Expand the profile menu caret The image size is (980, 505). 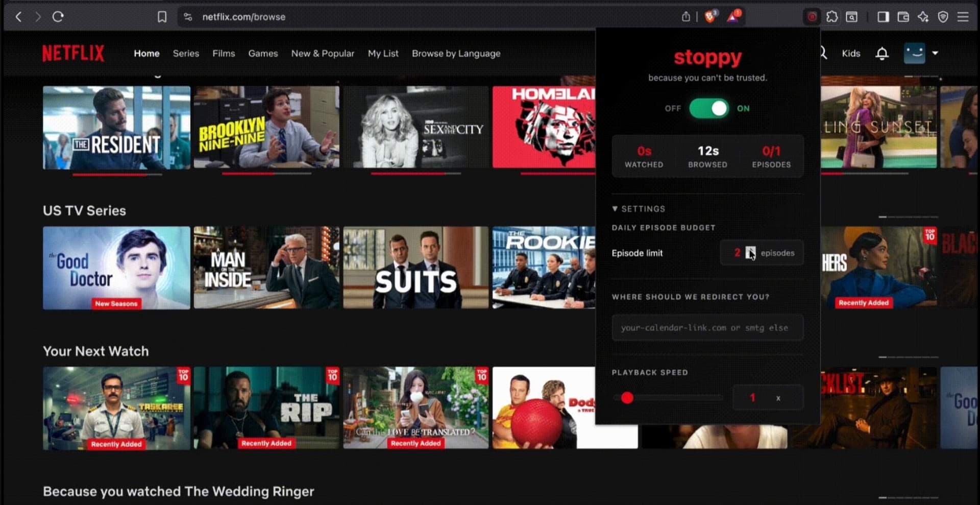point(935,53)
